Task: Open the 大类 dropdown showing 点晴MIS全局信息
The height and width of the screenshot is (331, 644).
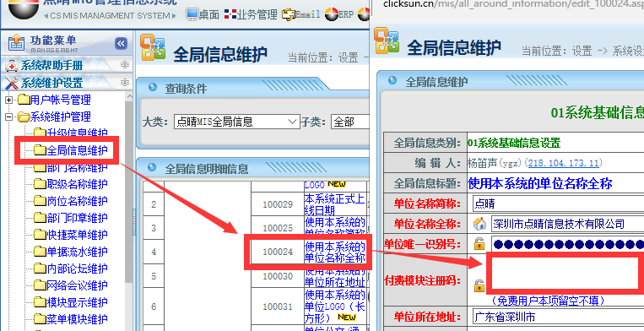Action: (236, 122)
